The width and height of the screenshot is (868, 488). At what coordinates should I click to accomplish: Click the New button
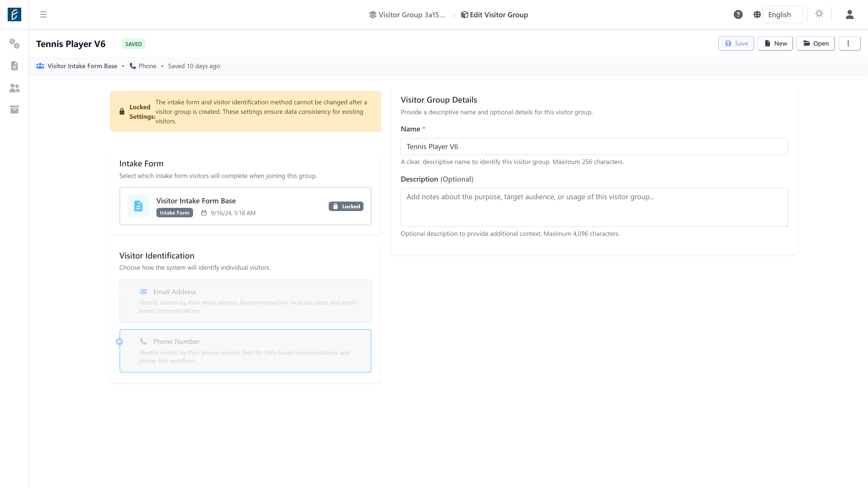pos(775,43)
